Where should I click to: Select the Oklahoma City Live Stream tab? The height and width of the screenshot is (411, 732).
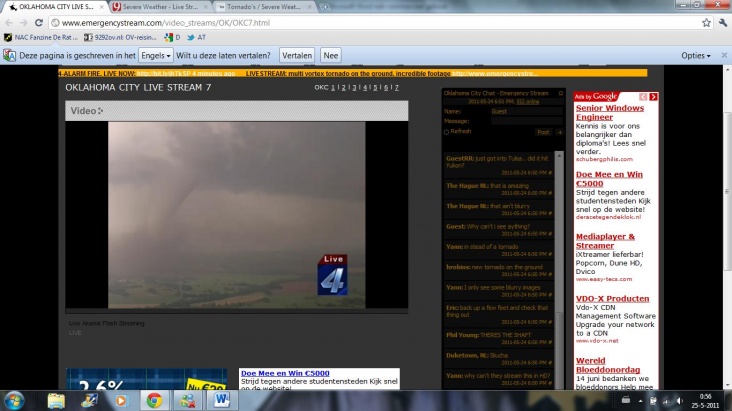[x=55, y=7]
